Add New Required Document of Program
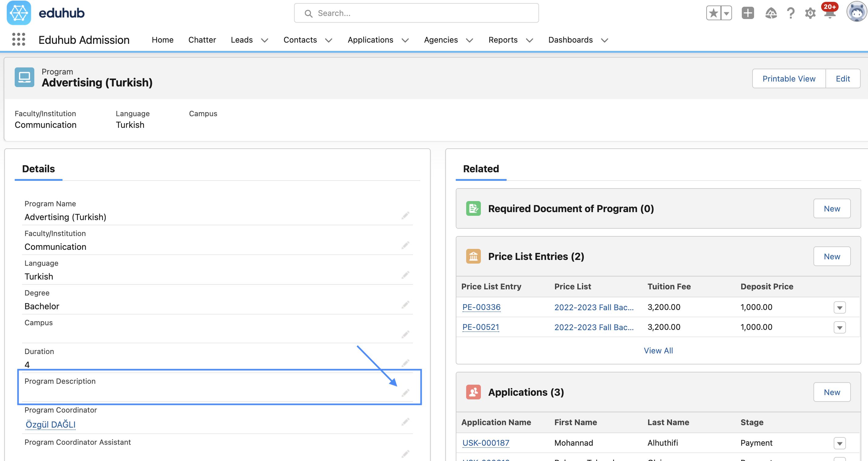 click(x=832, y=208)
